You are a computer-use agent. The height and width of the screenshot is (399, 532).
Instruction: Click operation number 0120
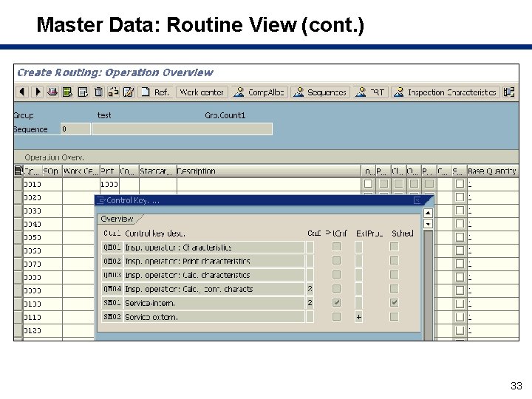pos(33,330)
